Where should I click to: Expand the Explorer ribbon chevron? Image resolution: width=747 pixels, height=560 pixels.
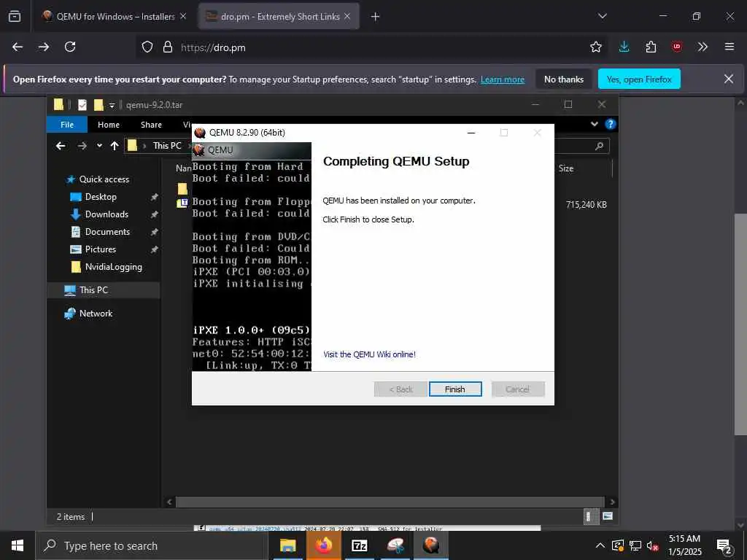594,124
